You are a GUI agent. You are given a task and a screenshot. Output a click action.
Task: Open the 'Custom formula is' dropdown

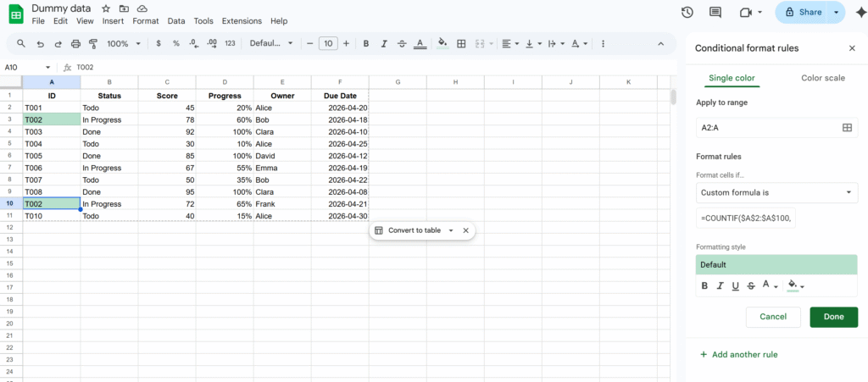[x=776, y=192]
